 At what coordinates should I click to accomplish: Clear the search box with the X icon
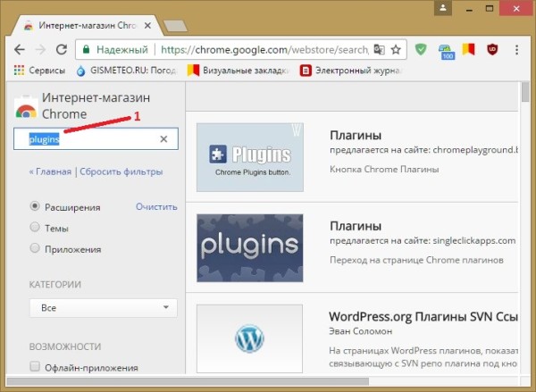[163, 139]
